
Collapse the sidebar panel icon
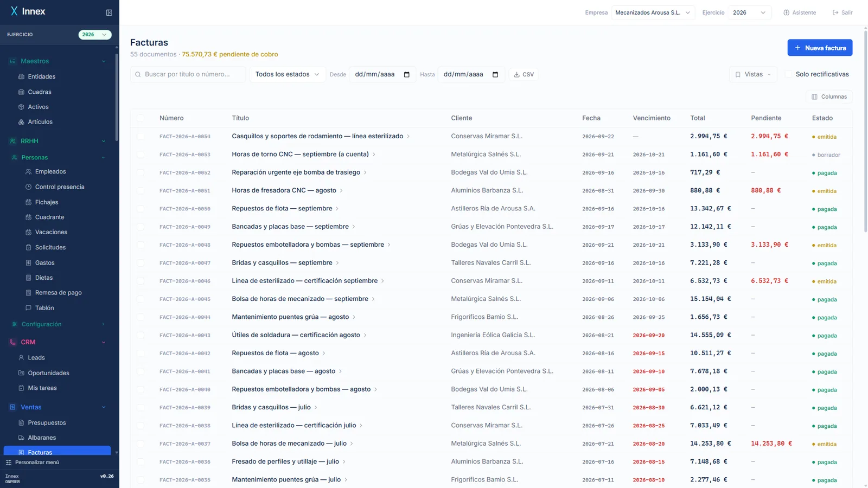(109, 12)
